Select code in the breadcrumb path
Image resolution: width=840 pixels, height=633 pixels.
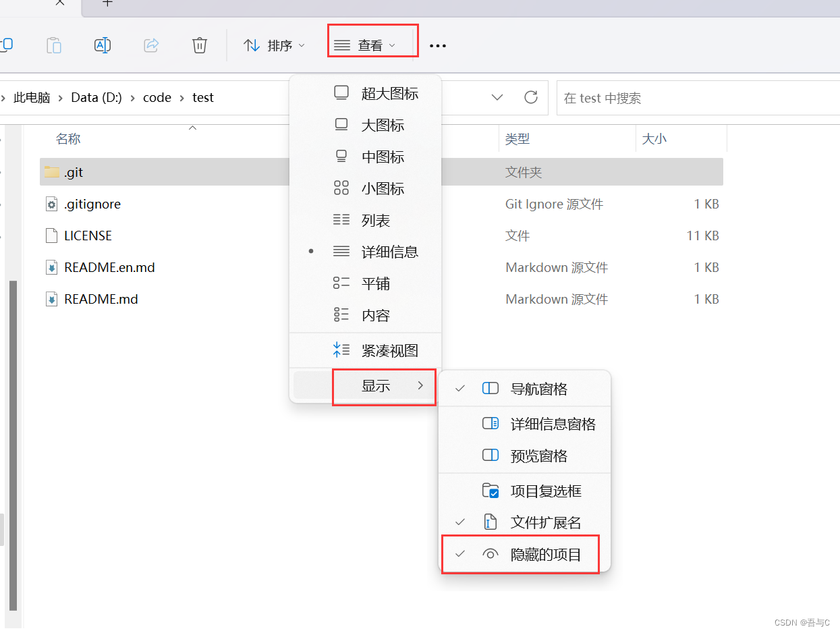pyautogui.click(x=157, y=97)
